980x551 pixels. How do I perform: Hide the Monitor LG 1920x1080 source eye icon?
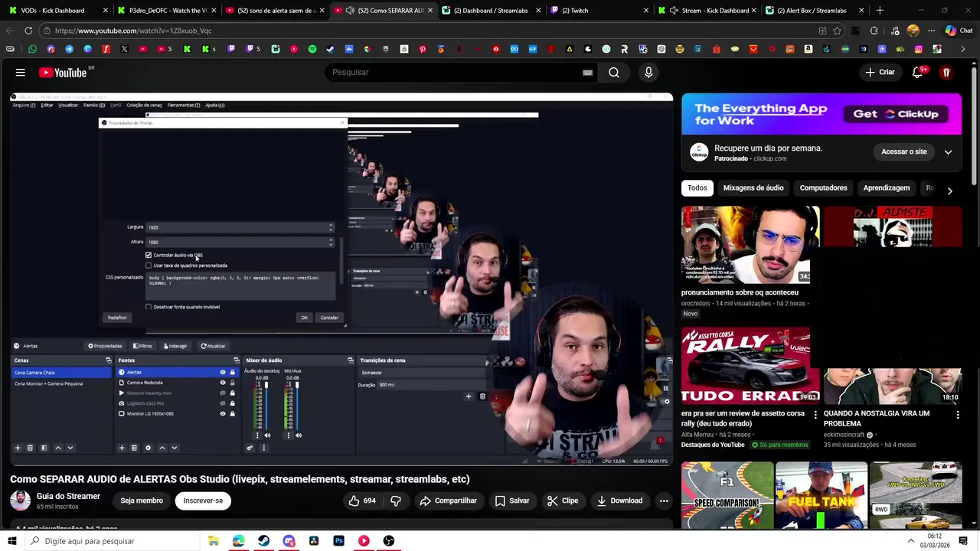223,413
